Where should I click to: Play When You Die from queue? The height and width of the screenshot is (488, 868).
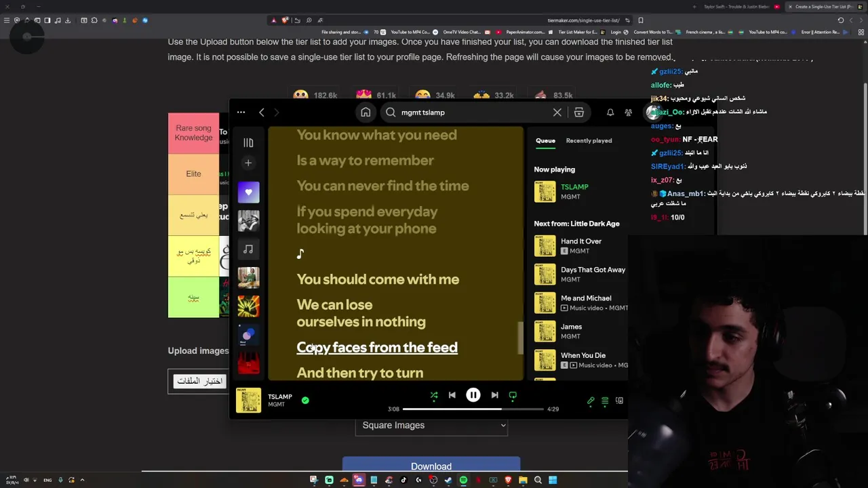[x=580, y=360]
